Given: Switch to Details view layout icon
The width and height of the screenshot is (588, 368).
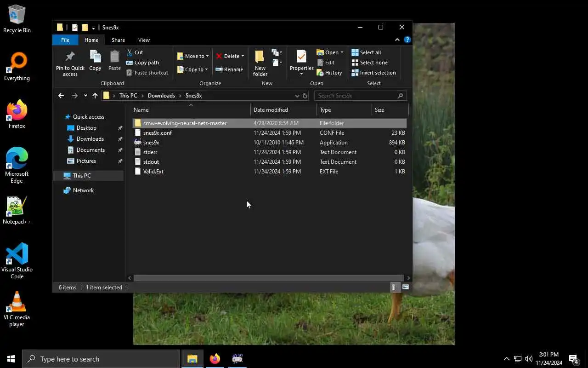Looking at the screenshot, I should pyautogui.click(x=394, y=287).
